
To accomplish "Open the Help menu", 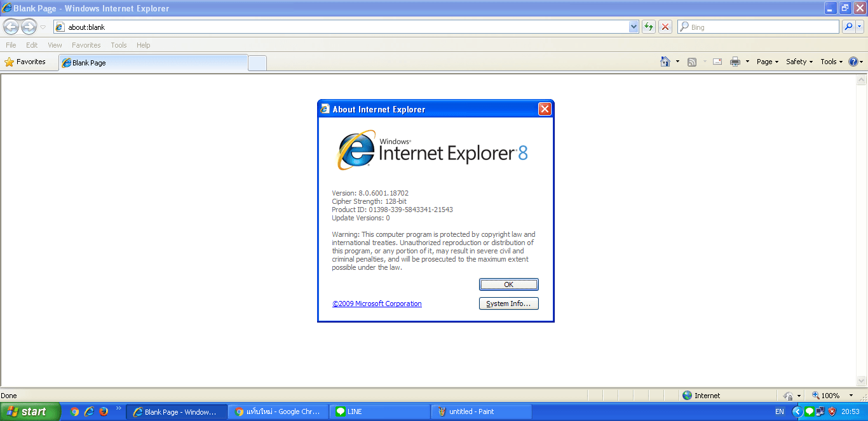I will 144,45.
